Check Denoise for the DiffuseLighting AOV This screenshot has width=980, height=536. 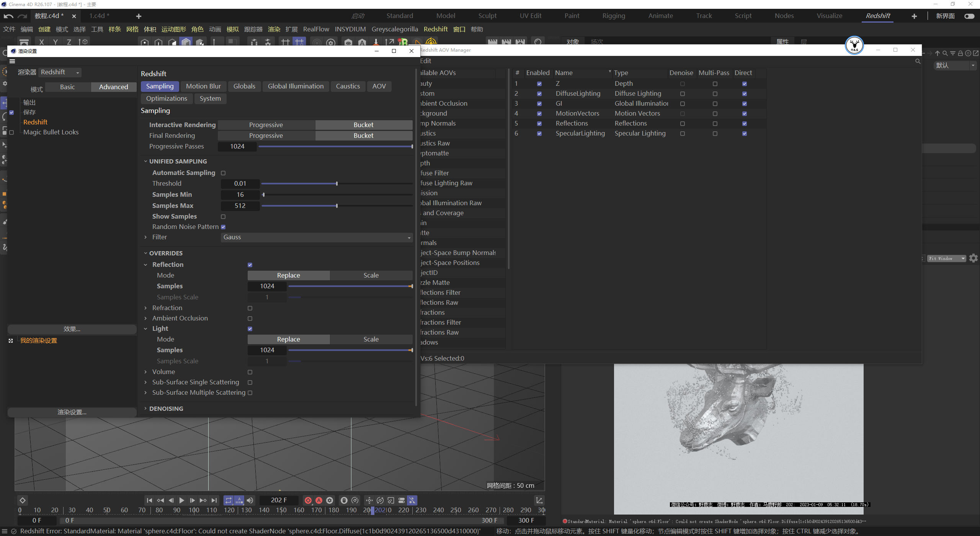(x=682, y=94)
